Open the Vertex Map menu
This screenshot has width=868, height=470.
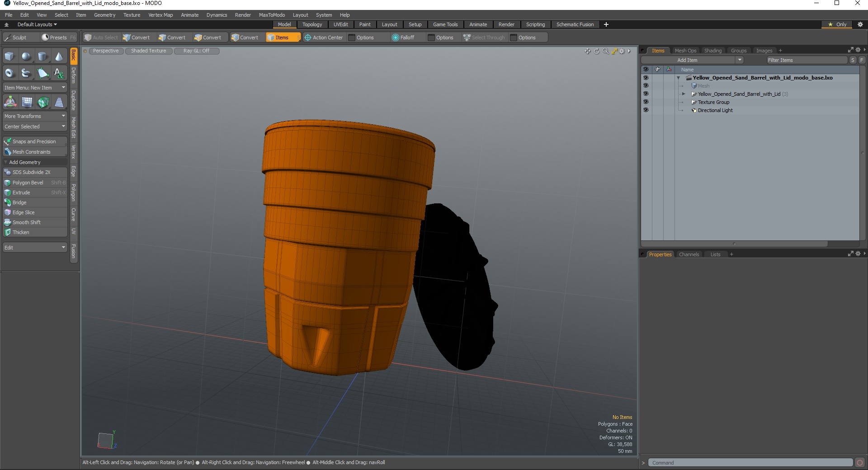160,15
